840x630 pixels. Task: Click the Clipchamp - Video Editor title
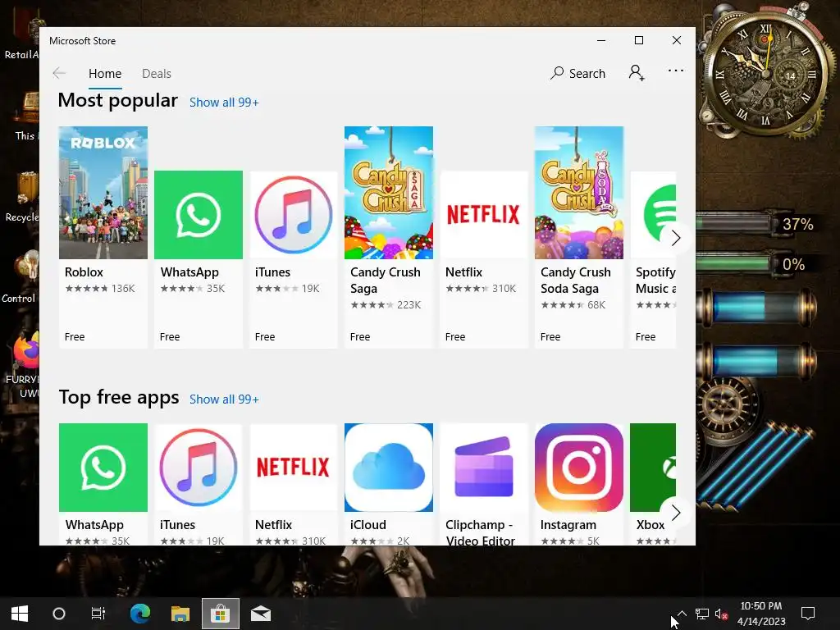tap(480, 532)
